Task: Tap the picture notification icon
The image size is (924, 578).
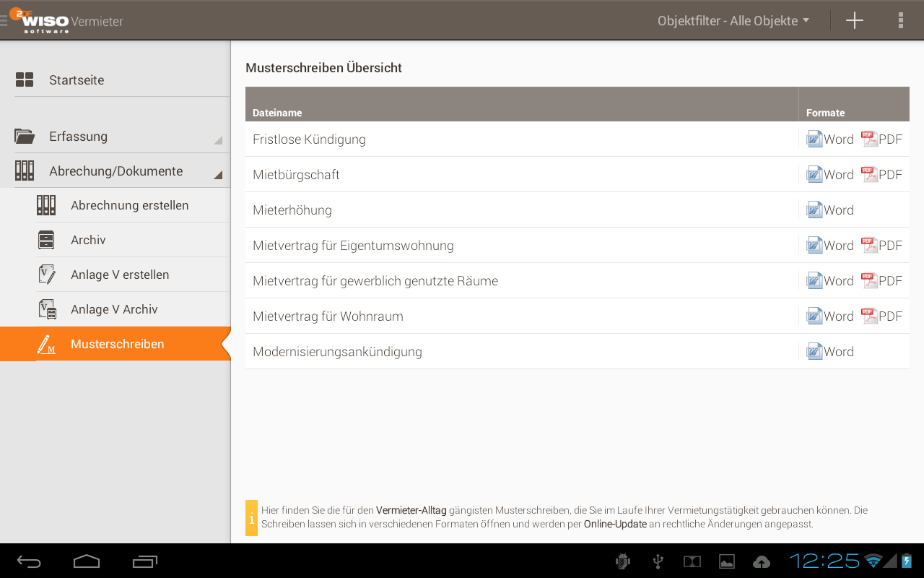Action: tap(727, 561)
